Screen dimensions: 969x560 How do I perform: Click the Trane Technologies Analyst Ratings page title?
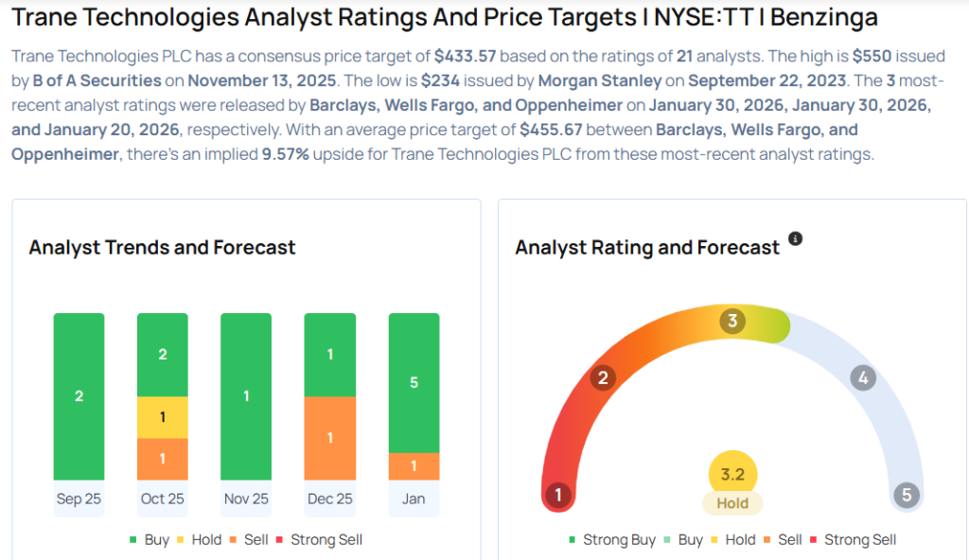click(444, 18)
